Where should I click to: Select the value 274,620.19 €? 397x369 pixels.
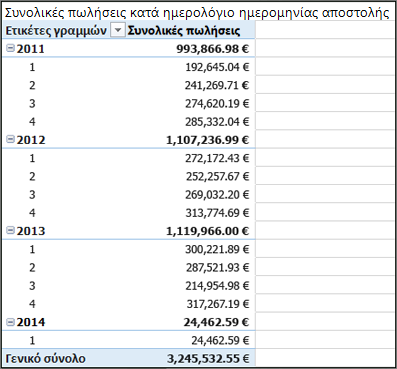point(217,104)
